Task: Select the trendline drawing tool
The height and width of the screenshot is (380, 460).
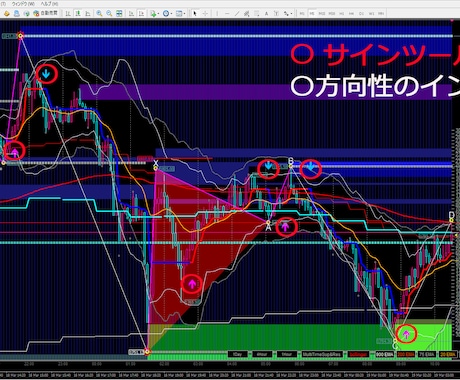Action: [237, 14]
